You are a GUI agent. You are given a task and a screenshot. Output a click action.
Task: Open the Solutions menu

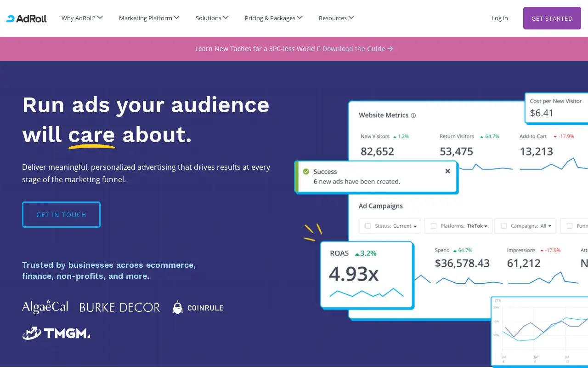point(212,18)
